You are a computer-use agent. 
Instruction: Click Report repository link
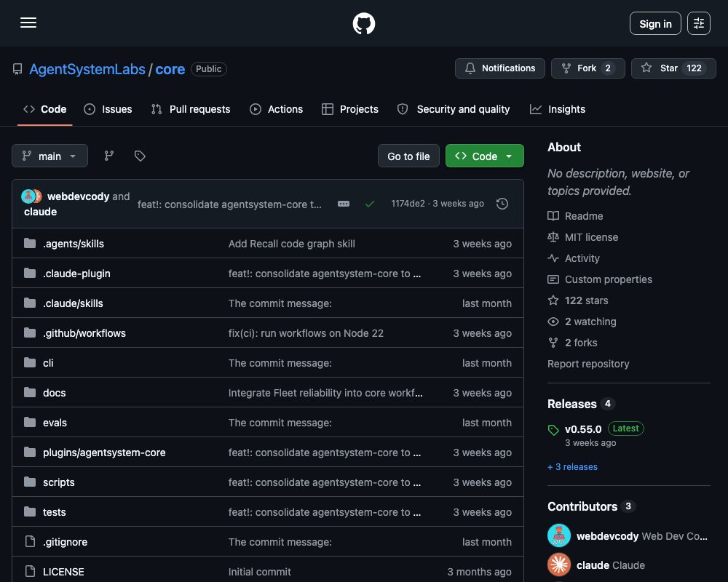pos(588,364)
